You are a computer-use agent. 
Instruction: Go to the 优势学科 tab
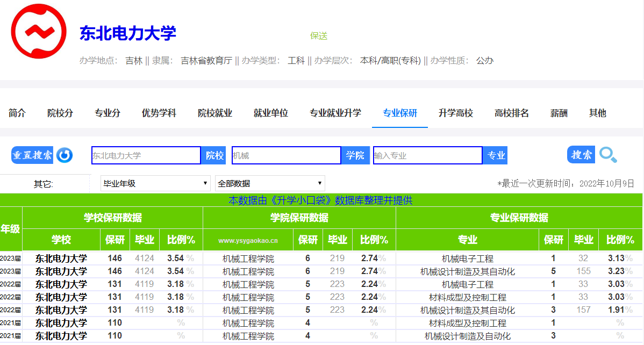coord(159,113)
